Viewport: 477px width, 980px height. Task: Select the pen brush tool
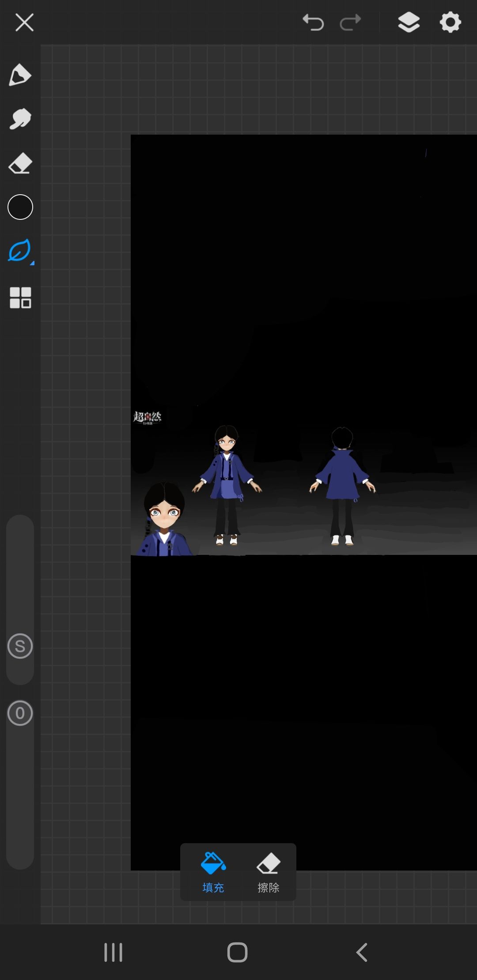[x=20, y=75]
